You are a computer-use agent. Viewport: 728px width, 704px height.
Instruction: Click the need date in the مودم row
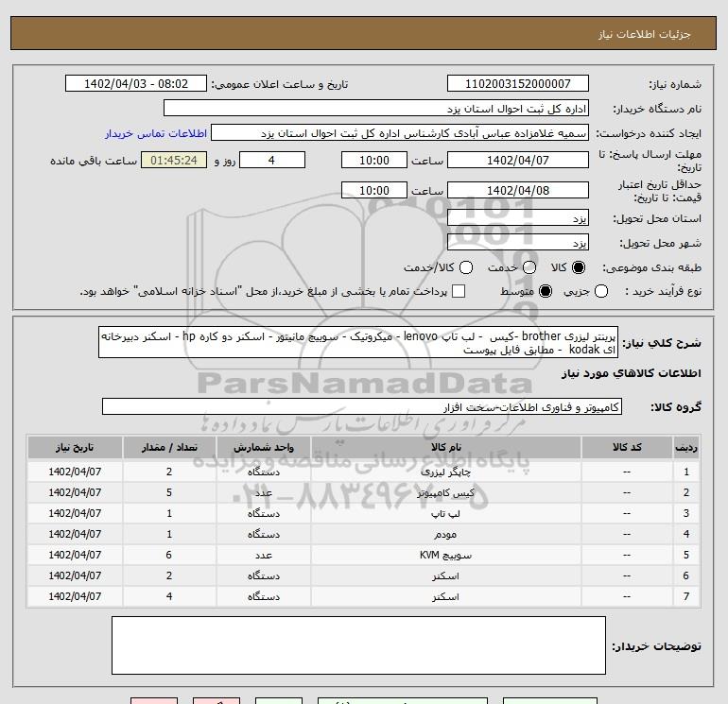[75, 534]
